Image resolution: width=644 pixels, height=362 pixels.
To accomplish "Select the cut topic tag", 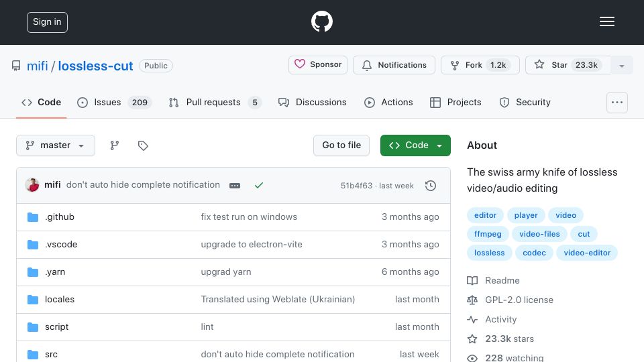I will tap(584, 234).
